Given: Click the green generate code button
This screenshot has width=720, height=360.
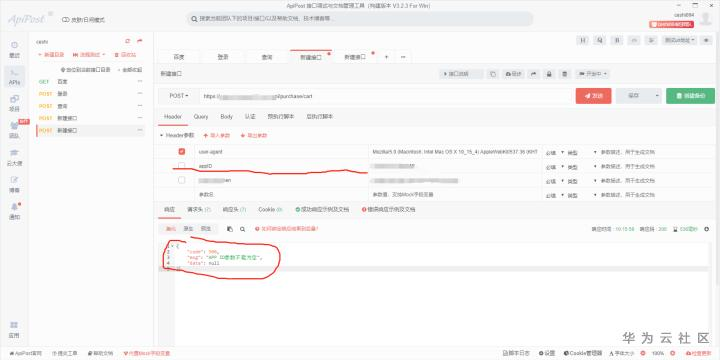Looking at the screenshot, I should pos(690,96).
